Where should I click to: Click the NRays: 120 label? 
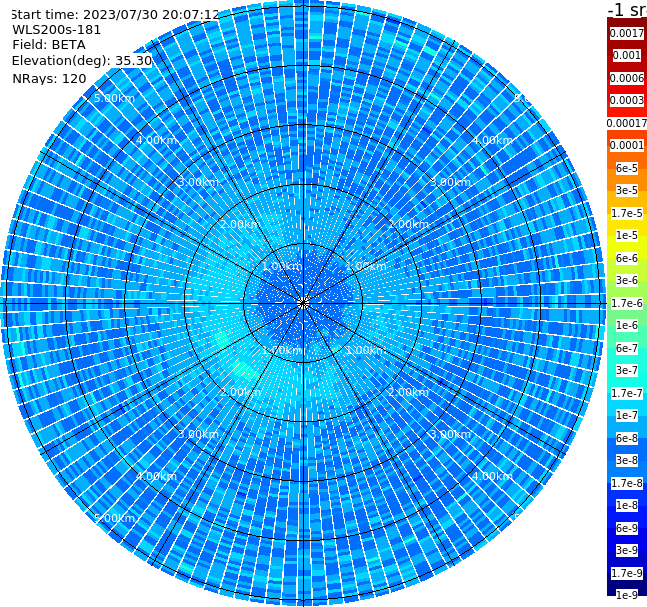point(49,78)
